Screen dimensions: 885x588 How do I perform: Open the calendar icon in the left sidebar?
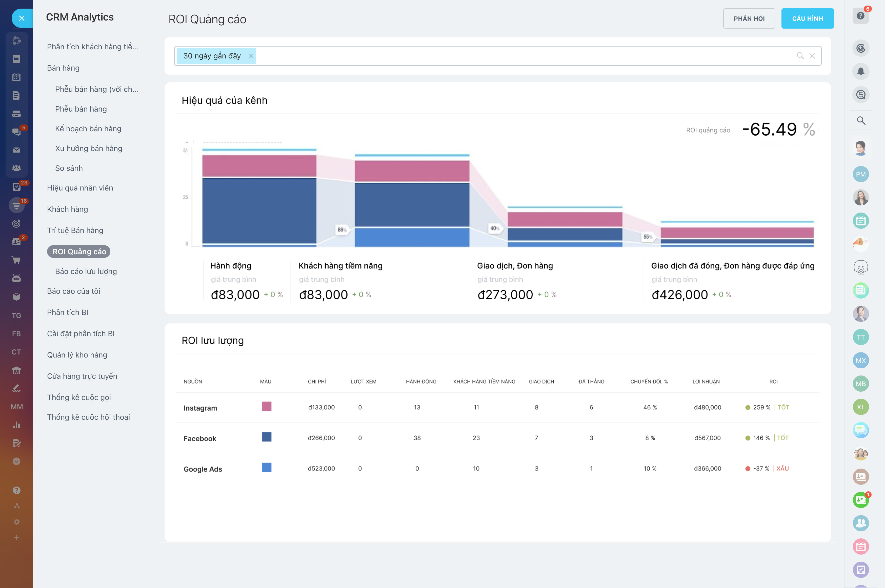pyautogui.click(x=16, y=77)
